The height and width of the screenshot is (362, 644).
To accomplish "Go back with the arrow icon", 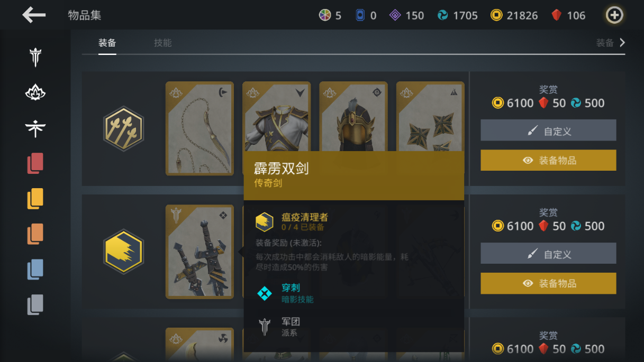I will pos(34,15).
